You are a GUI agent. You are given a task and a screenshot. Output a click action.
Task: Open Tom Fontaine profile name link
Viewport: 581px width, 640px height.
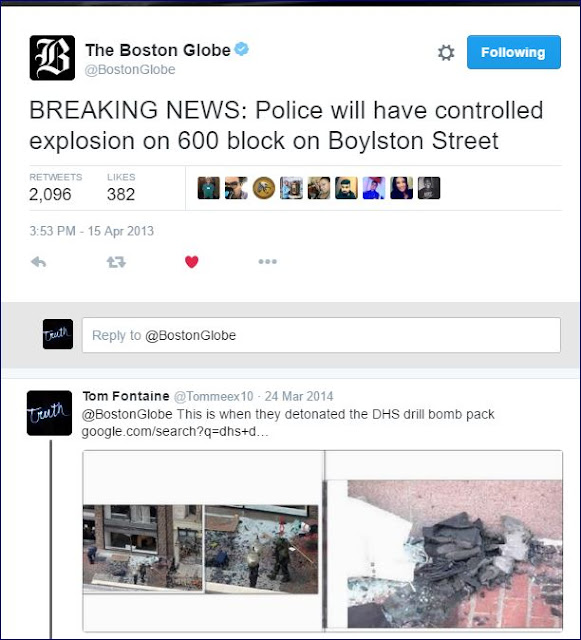tap(126, 396)
